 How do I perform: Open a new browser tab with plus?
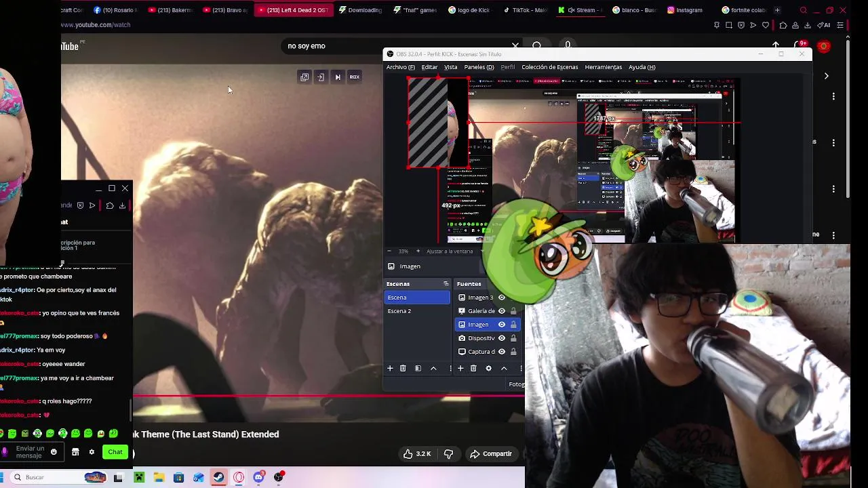click(x=777, y=10)
